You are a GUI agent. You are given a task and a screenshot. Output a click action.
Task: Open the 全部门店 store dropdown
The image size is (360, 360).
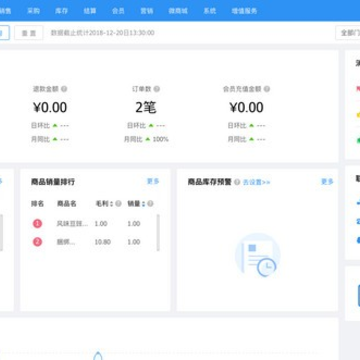tap(348, 33)
